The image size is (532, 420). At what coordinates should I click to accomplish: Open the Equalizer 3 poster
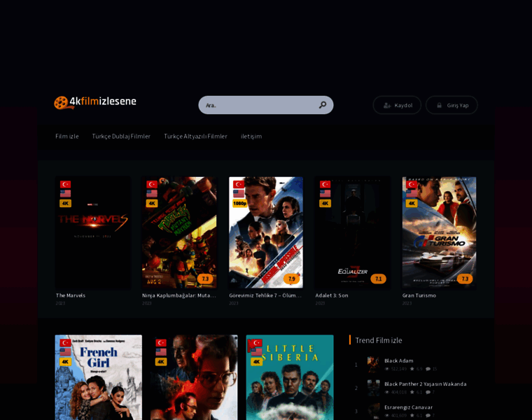click(353, 232)
